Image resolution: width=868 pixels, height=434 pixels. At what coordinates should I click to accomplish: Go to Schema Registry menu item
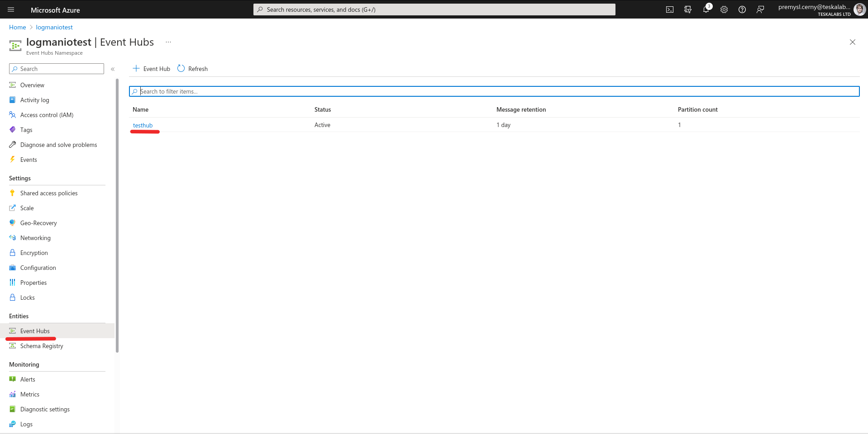[42, 346]
